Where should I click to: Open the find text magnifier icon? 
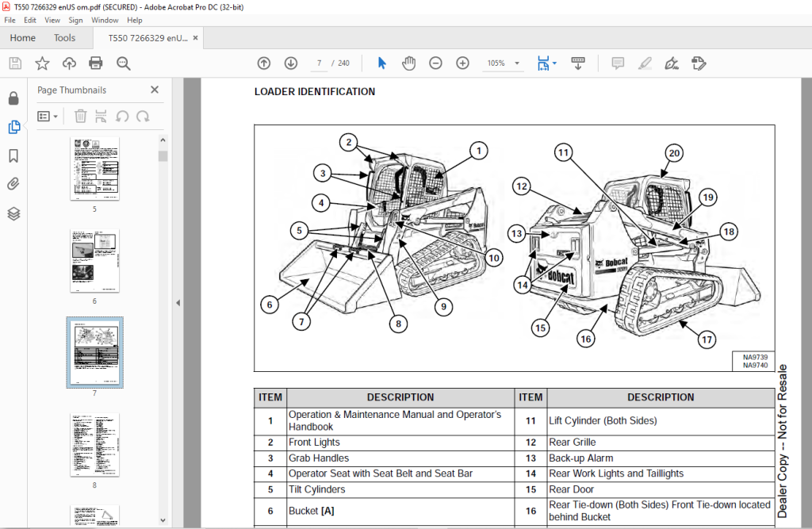pyautogui.click(x=123, y=63)
